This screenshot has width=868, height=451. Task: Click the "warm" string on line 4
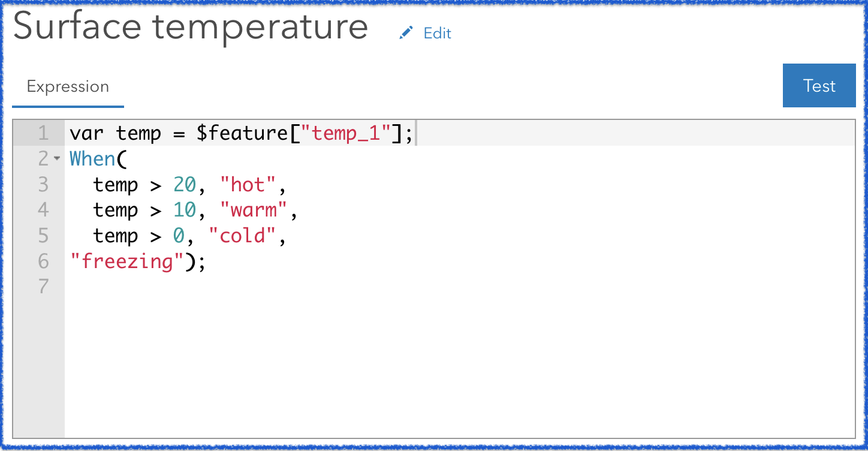point(254,210)
